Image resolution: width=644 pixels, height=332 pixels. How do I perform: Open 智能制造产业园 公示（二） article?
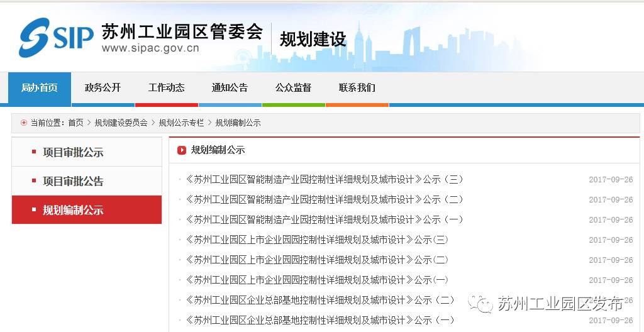[x=325, y=200]
